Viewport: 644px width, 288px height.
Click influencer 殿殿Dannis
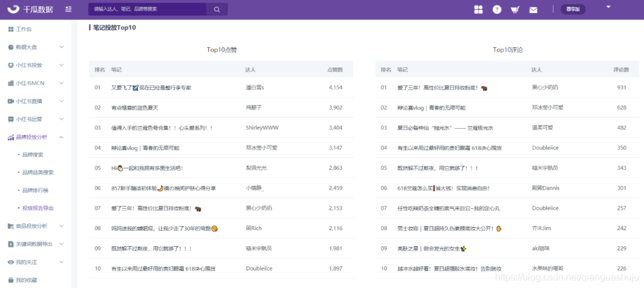click(x=546, y=188)
